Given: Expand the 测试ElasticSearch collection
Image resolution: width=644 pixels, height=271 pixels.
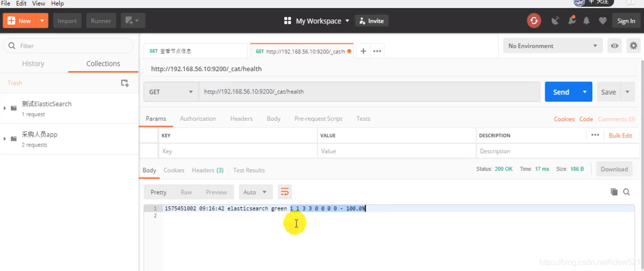Looking at the screenshot, I should [x=5, y=108].
